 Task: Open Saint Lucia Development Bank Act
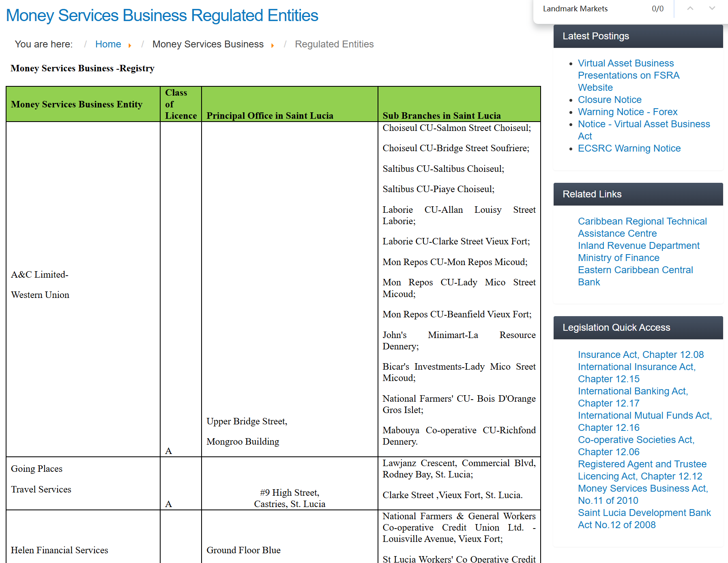pyautogui.click(x=644, y=519)
